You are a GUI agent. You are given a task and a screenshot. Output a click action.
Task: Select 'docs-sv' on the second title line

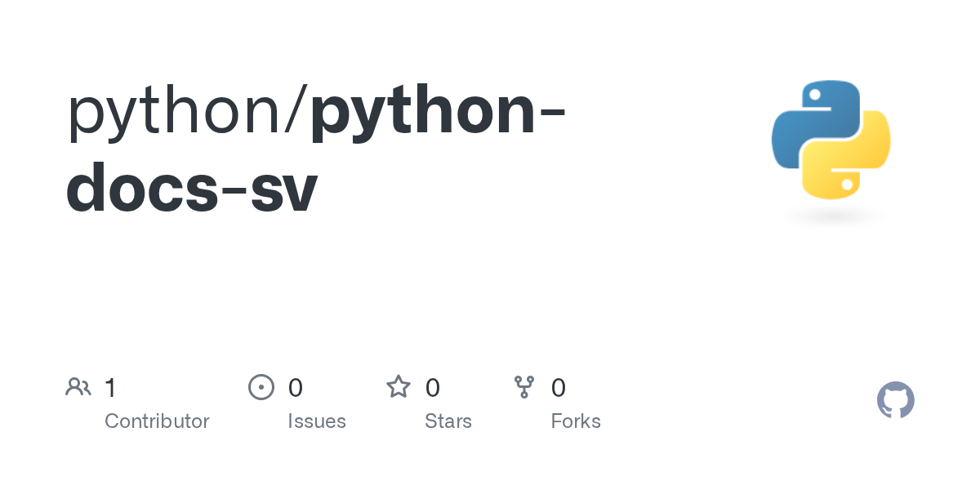(x=191, y=189)
